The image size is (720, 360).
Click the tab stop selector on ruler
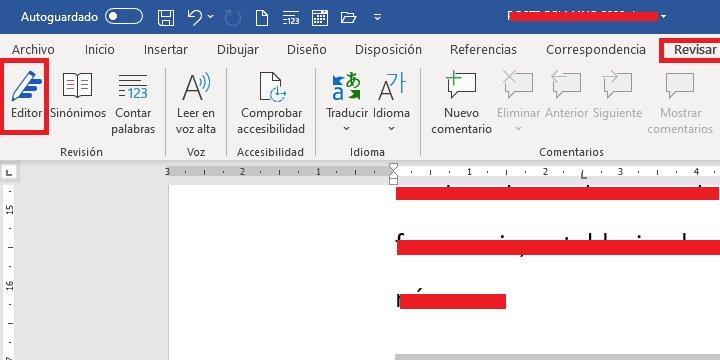coord(9,173)
